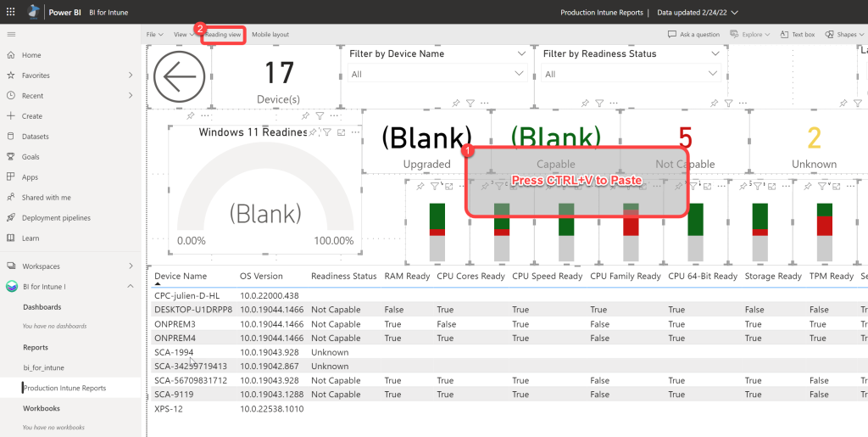This screenshot has width=868, height=437.
Task: Open the hamburger navigation menu
Action: [x=11, y=34]
